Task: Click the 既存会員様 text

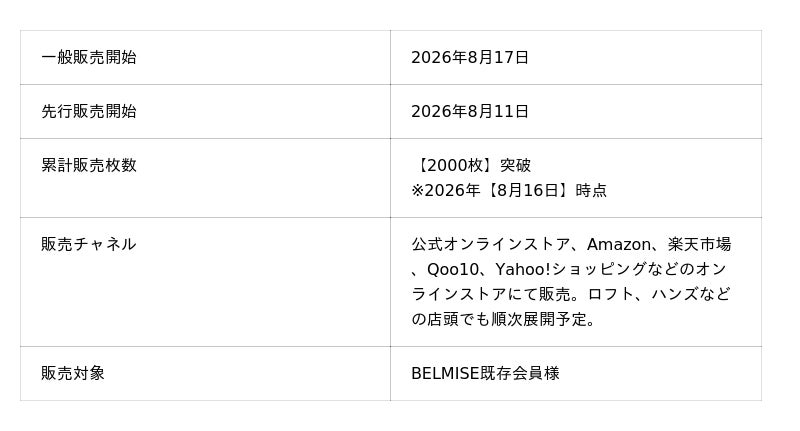Action: [x=520, y=373]
